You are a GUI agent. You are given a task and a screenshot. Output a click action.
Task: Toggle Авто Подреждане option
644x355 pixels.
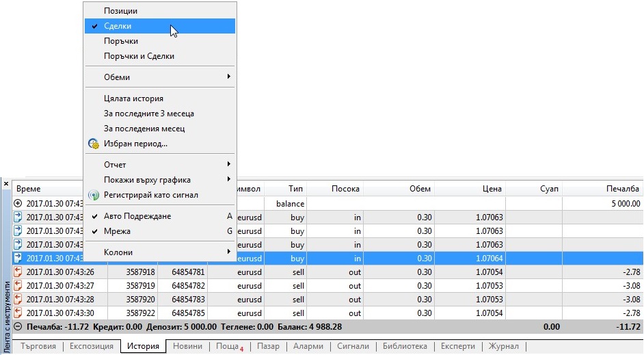(160, 216)
